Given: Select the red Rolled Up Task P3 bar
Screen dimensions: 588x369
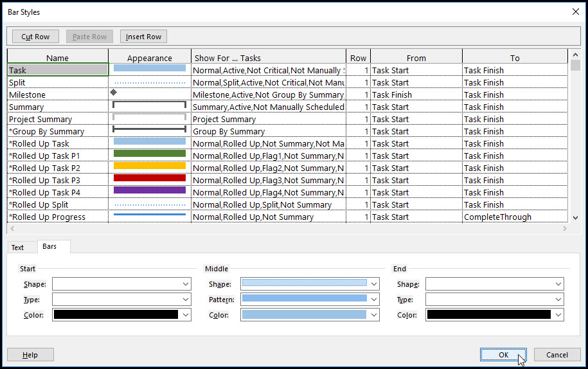Looking at the screenshot, I should 149,179.
